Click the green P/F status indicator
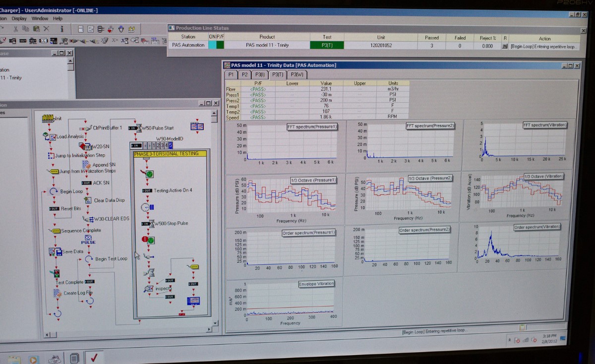595x364 pixels. tap(220, 45)
